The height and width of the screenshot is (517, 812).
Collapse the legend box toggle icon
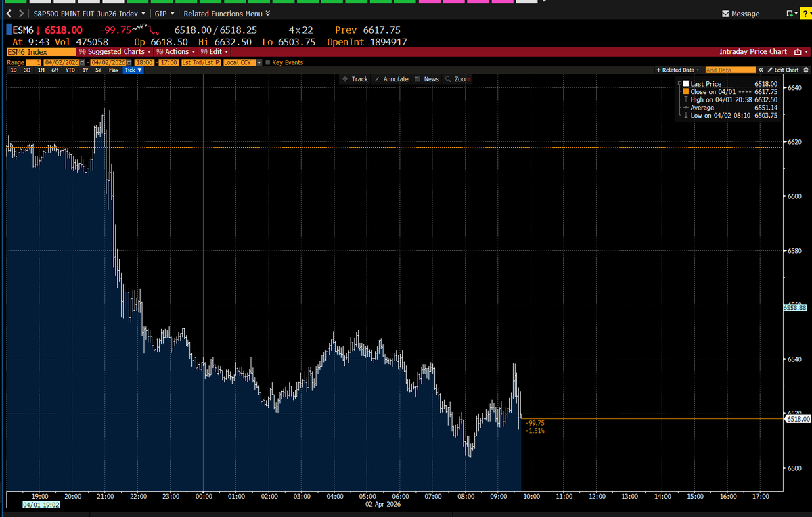pyautogui.click(x=679, y=83)
